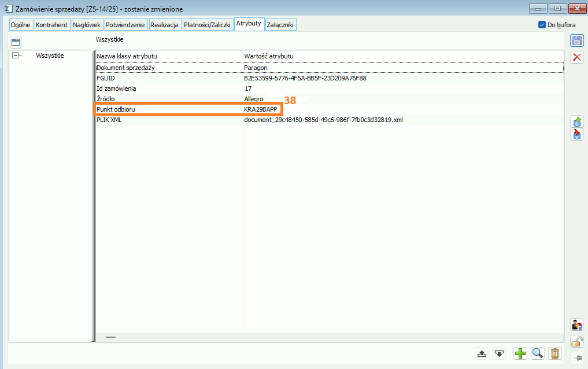Collapse the Wszystkie tree node
The image size is (588, 369).
tap(16, 56)
